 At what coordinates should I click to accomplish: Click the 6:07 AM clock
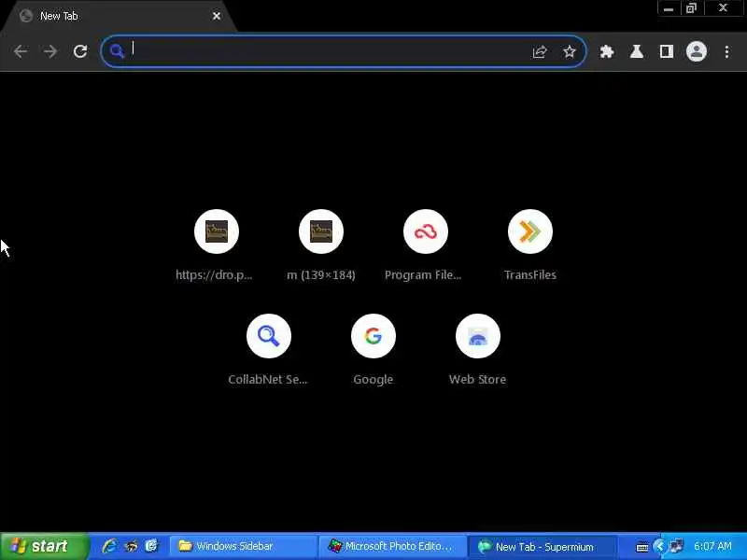pyautogui.click(x=712, y=546)
